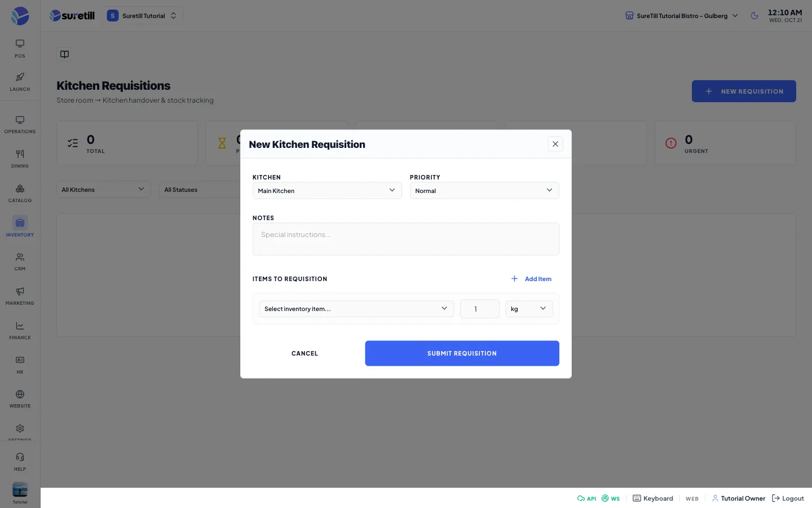Click the API status indicator
Screen dimensions: 812x508
(586, 498)
